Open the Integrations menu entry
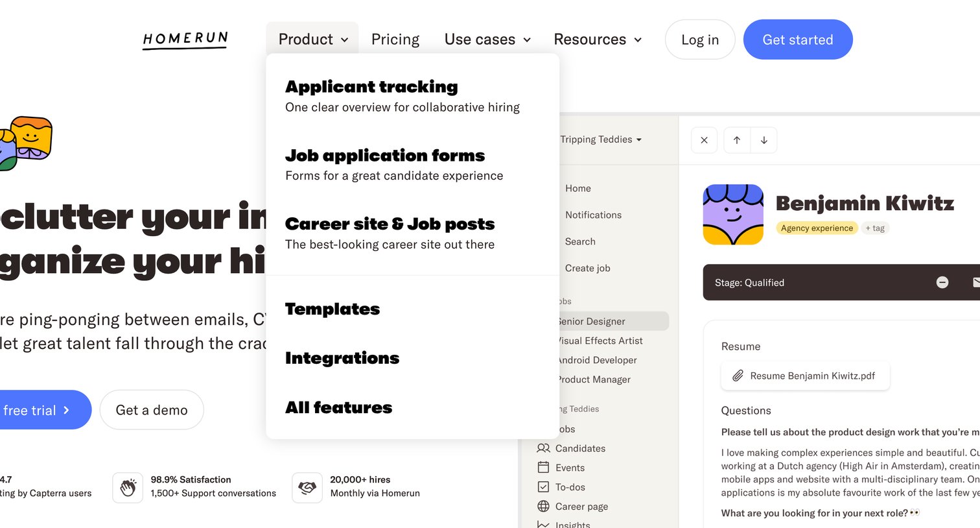 [342, 358]
